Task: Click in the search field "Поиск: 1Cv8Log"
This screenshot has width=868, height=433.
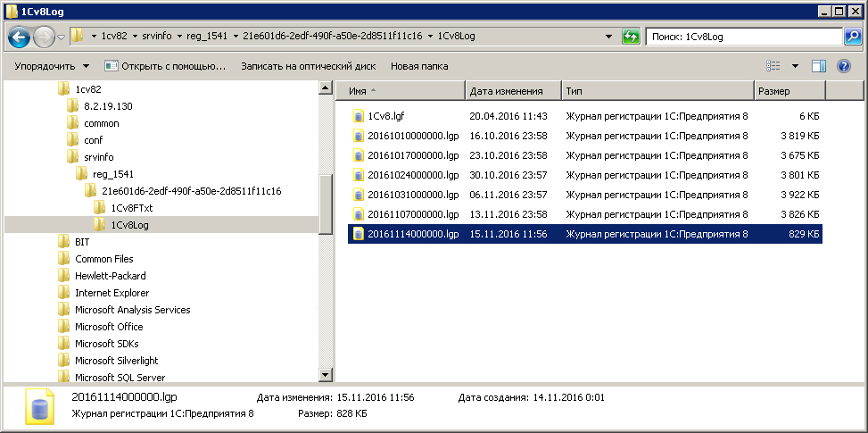Action: [743, 37]
